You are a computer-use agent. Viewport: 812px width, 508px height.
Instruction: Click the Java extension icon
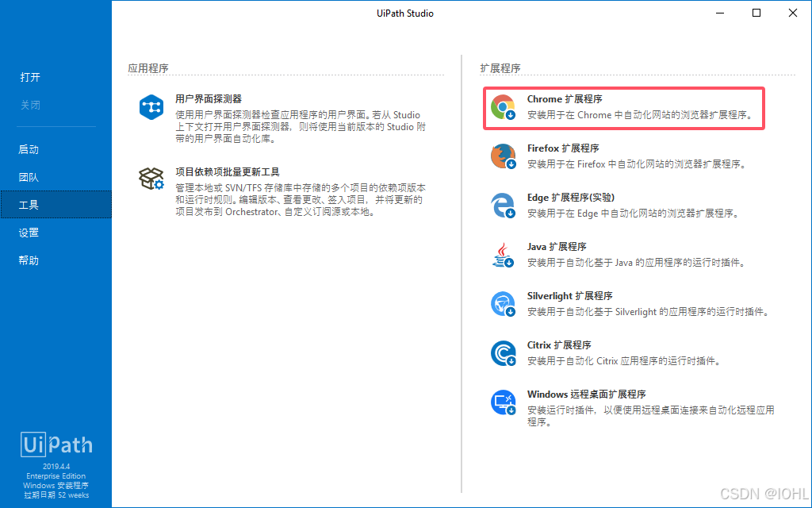pyautogui.click(x=503, y=255)
